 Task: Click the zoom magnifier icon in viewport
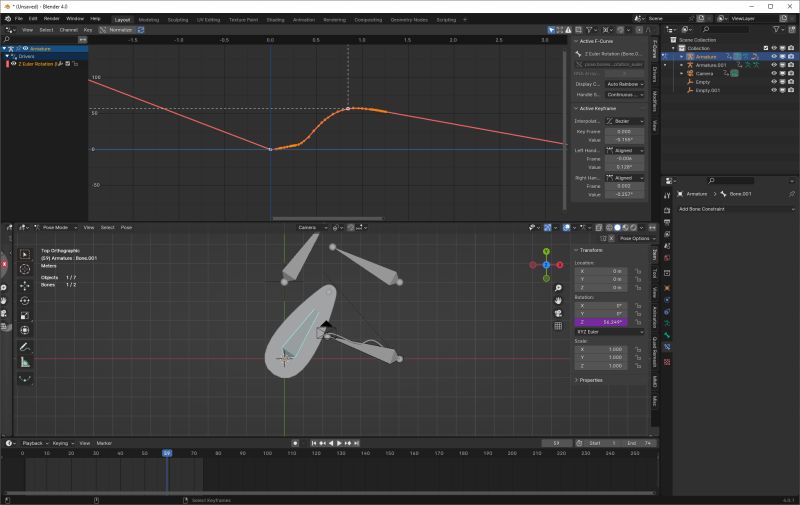[558, 288]
